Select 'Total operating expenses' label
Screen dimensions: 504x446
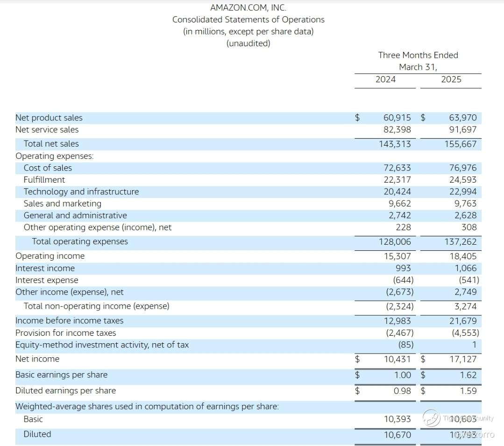(80, 241)
